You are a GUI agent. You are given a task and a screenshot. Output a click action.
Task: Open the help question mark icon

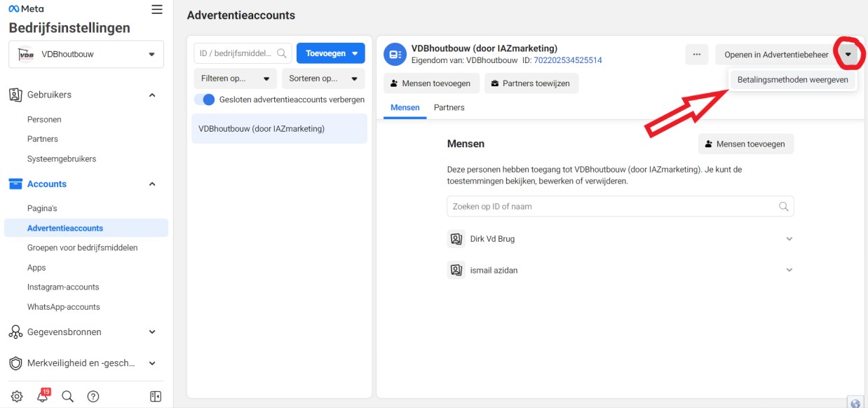click(93, 396)
